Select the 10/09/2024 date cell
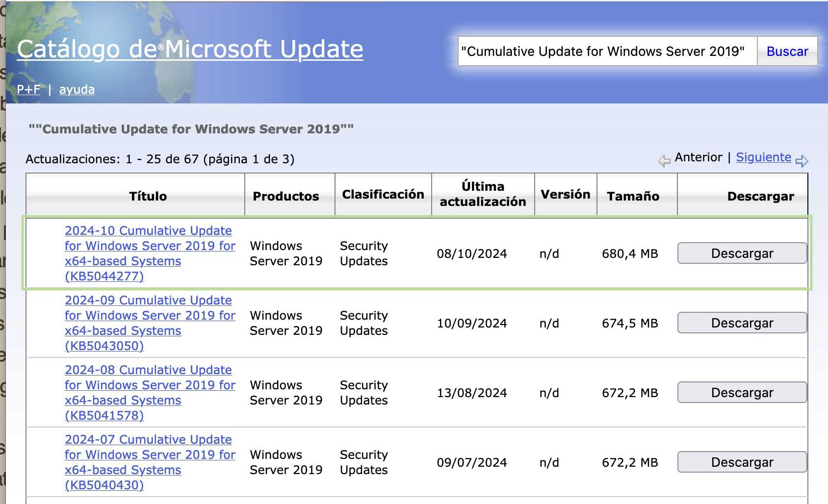This screenshot has height=504, width=828. point(472,323)
